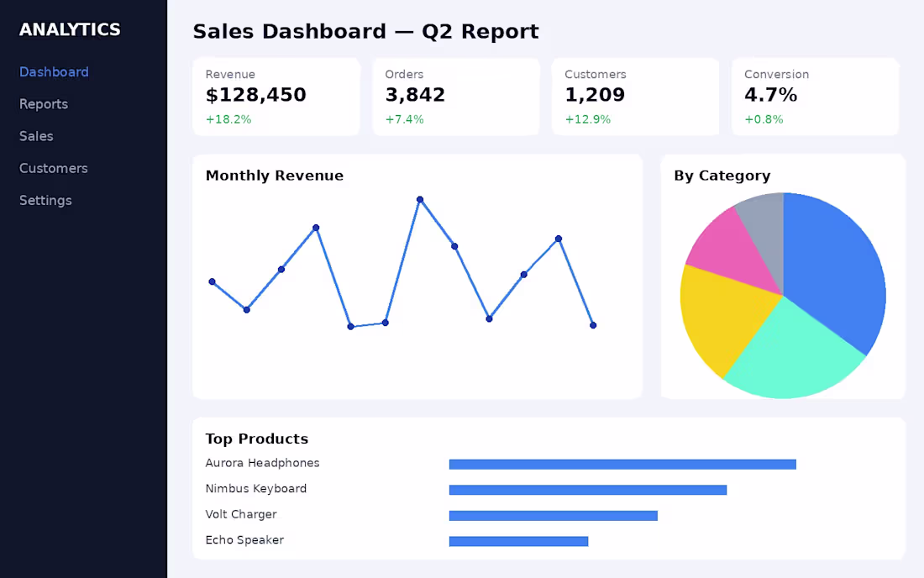
Task: Click the Echo Speaker bar
Action: click(x=518, y=541)
